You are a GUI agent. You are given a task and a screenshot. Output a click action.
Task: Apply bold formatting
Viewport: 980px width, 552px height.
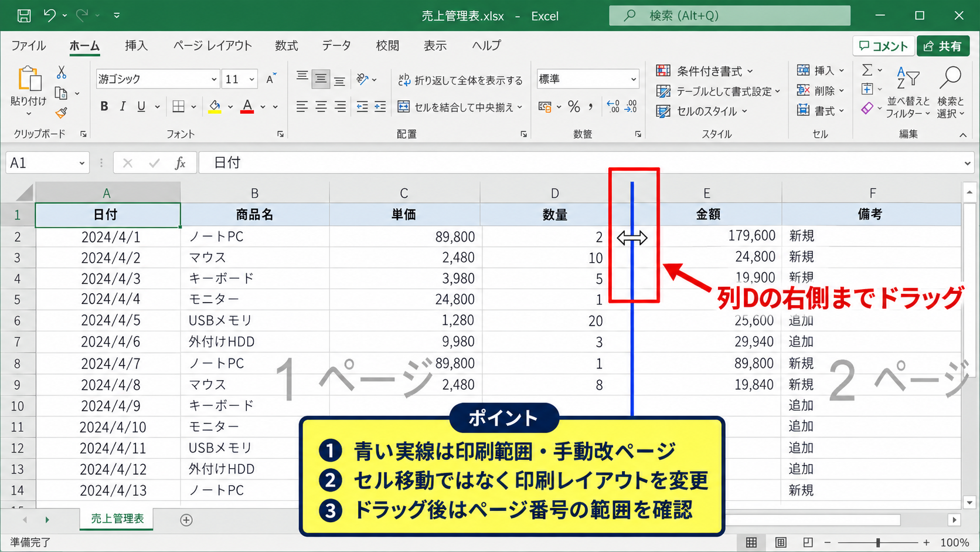(x=104, y=106)
